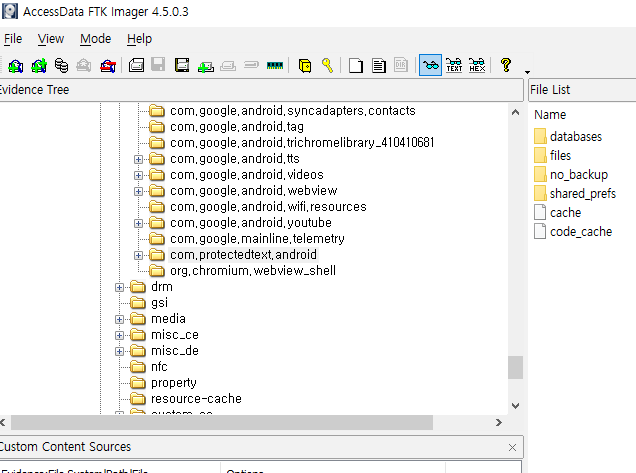Open the Help menu
Viewport: 636px width, 473px height.
tap(139, 39)
